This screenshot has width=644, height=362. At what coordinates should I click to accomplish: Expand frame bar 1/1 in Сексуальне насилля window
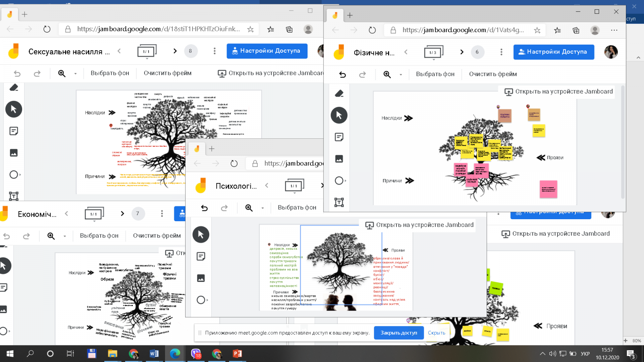click(147, 51)
